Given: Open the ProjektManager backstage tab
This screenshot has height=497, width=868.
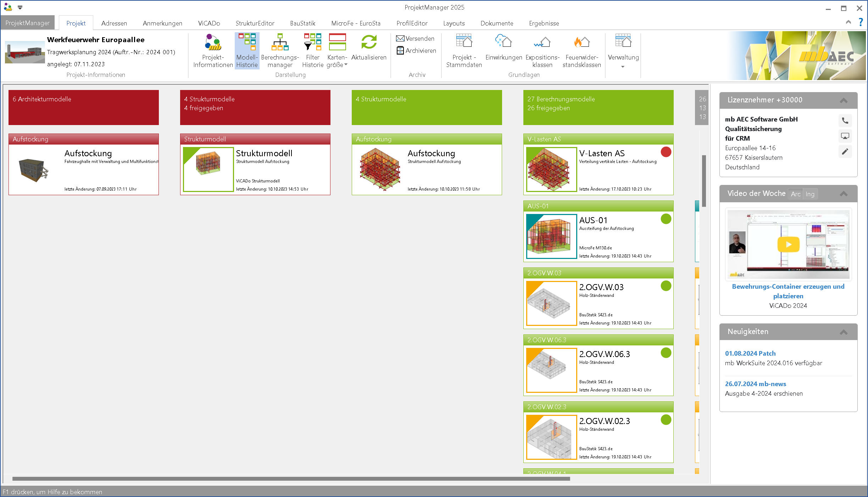Looking at the screenshot, I should (28, 23).
